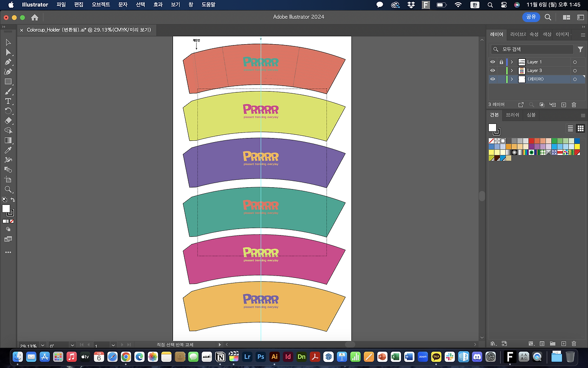Expand the <레이어> layer contents

click(x=512, y=79)
